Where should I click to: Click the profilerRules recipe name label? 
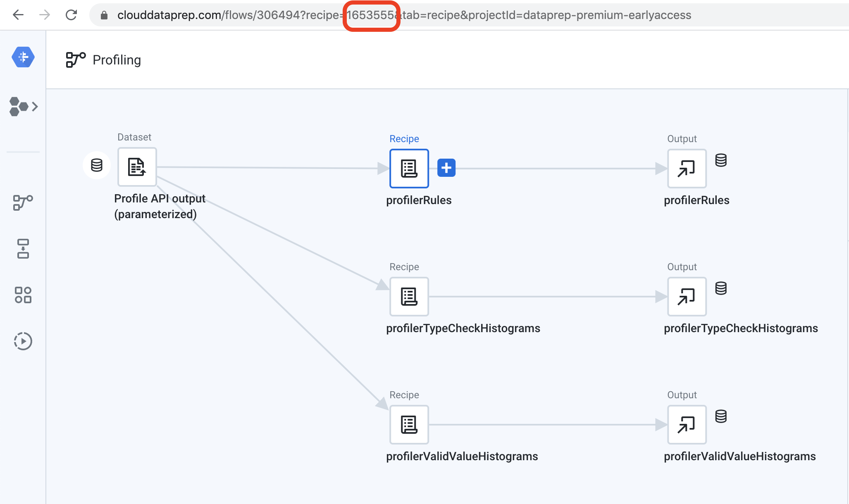pos(419,200)
